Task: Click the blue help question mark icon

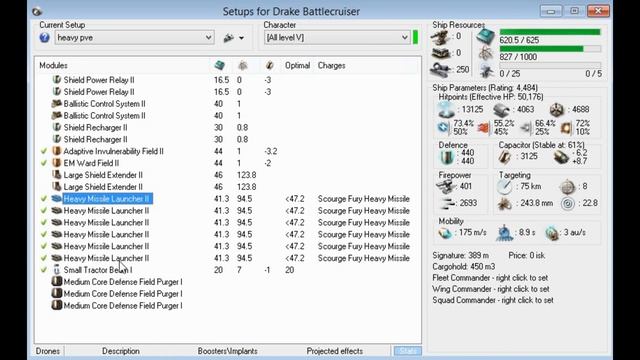Action: 44,38
